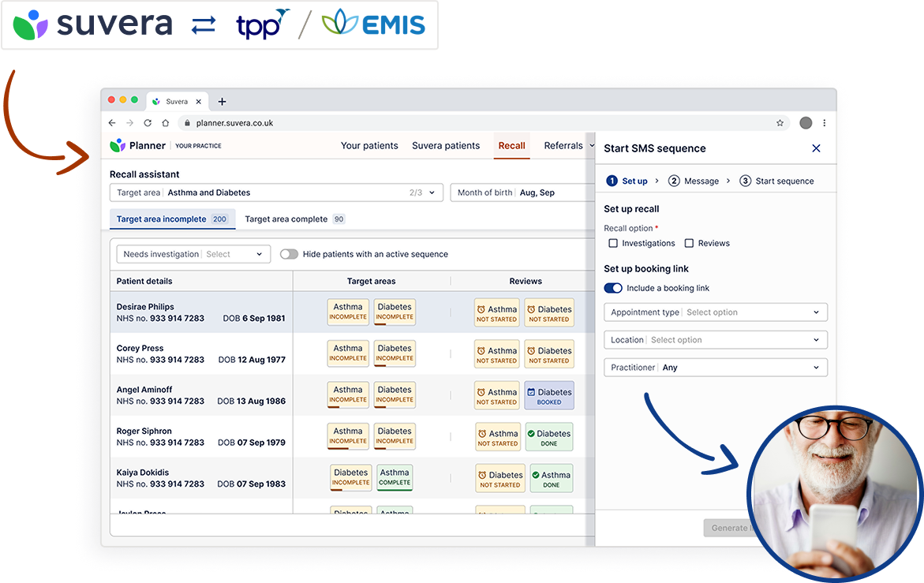Click Kaiya Dokidis Asthma Complete badge
Viewport: 924px width, 583px height.
pyautogui.click(x=395, y=477)
